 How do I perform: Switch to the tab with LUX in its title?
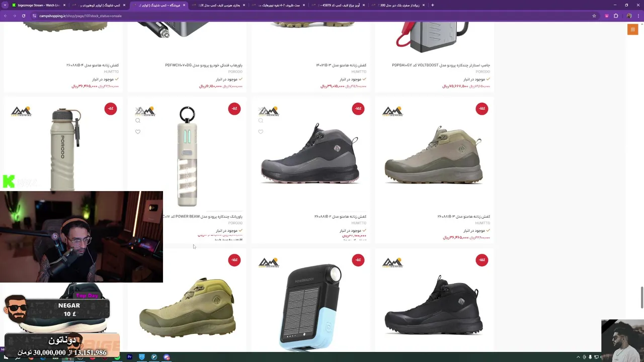[x=218, y=5]
